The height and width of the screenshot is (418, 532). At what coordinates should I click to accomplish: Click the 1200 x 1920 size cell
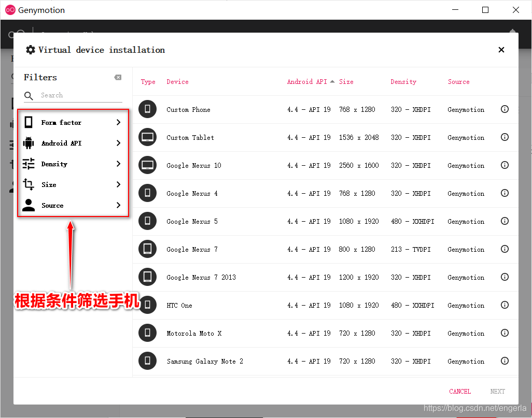(x=359, y=277)
